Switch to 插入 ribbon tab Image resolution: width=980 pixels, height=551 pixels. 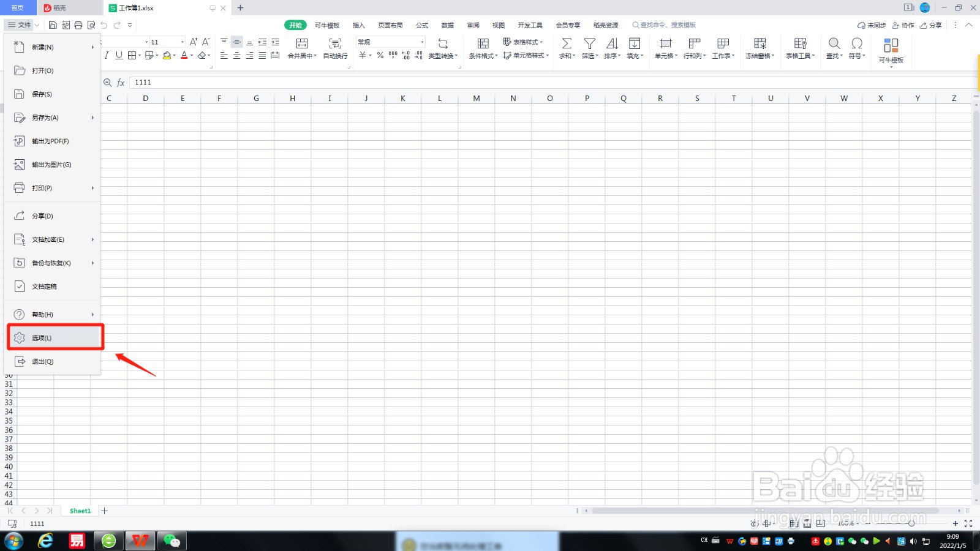[x=359, y=25]
